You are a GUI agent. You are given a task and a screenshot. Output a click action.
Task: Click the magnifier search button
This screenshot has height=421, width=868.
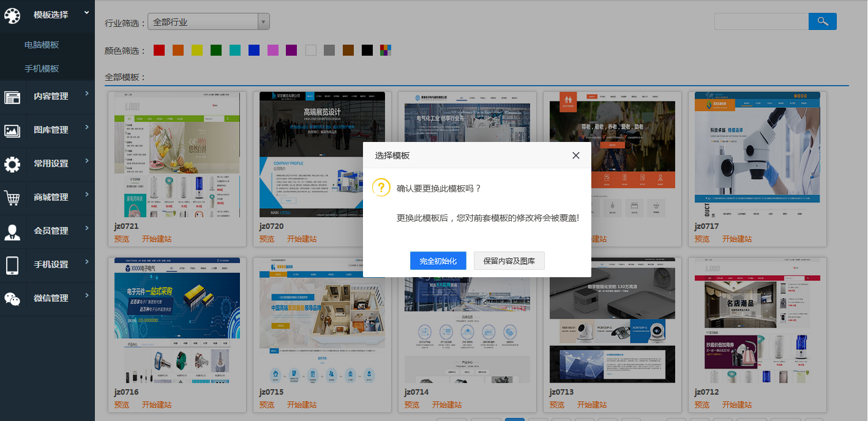823,21
